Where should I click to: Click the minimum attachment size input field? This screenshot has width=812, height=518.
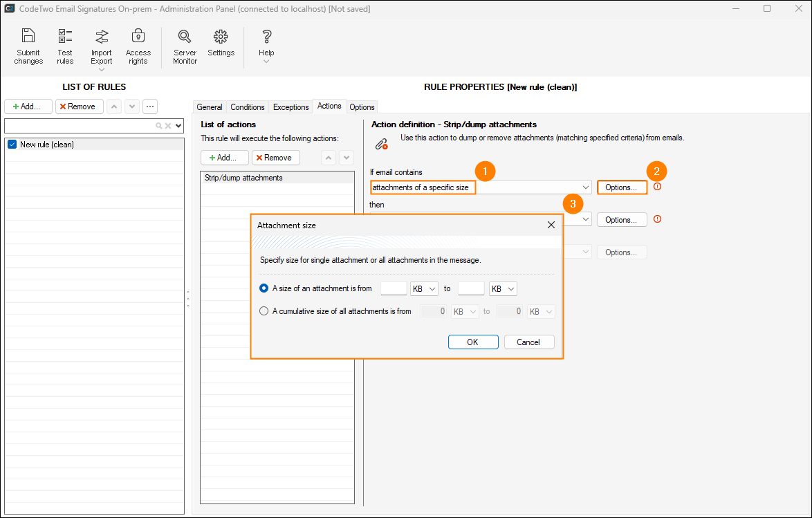[x=394, y=288]
